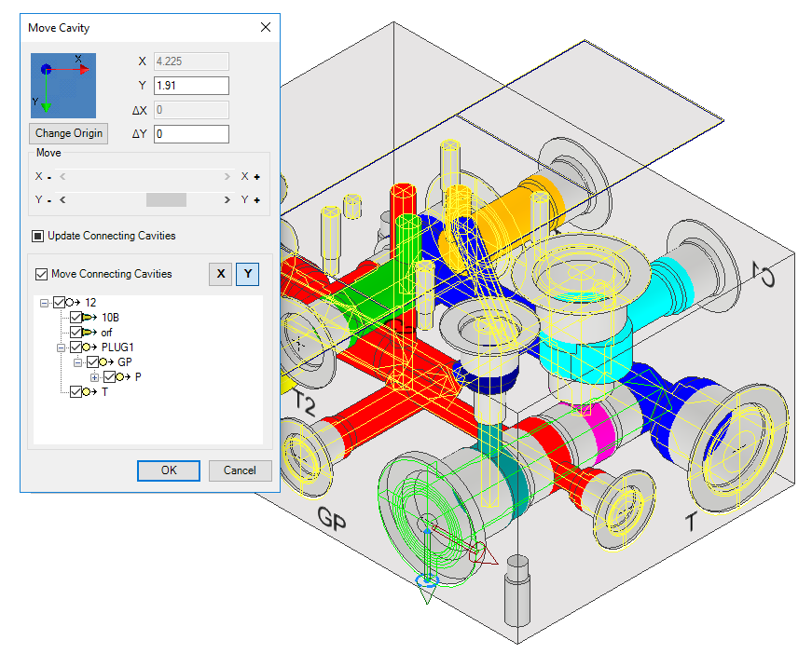
Task: Click the Y-axis right arrow on slider
Action: [227, 199]
